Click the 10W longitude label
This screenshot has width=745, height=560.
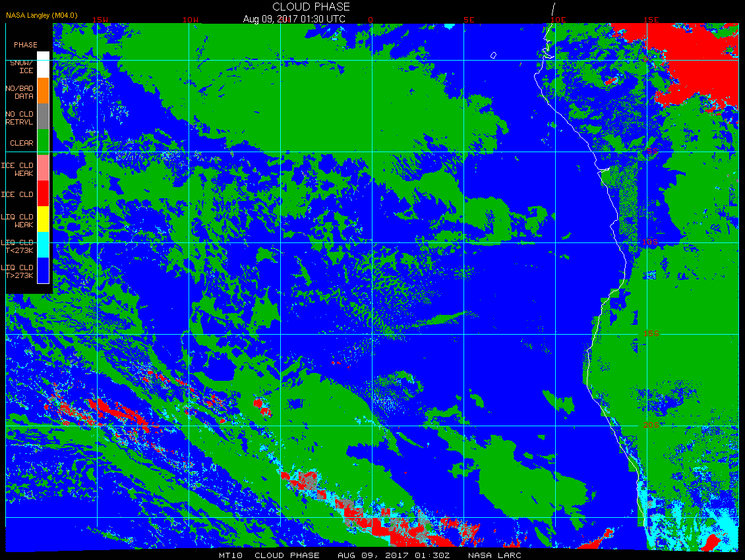pos(191,20)
